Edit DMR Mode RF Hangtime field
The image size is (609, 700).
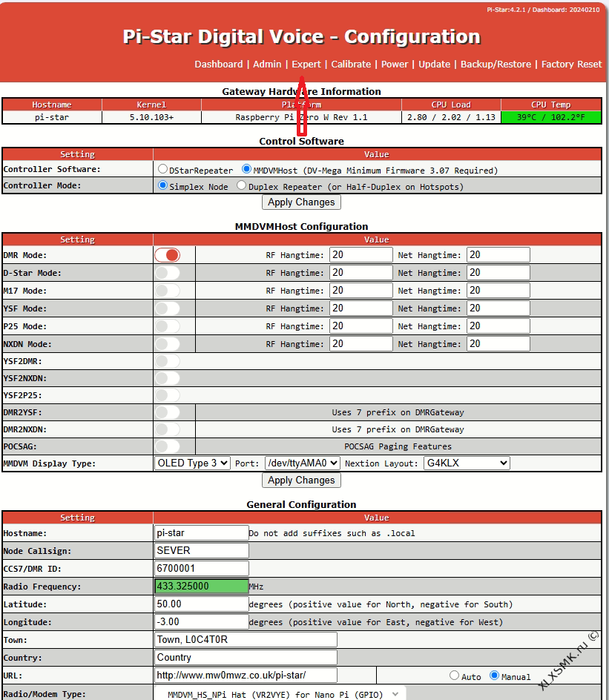[x=361, y=255]
